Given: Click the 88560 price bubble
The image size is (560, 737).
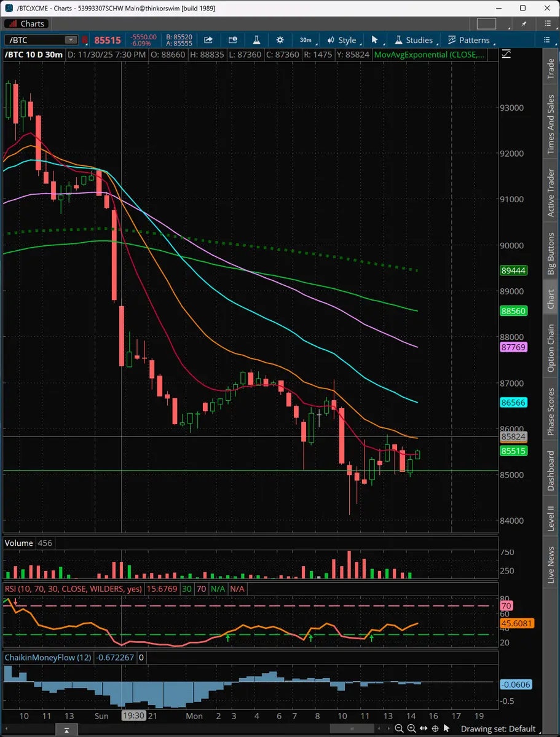Looking at the screenshot, I should pos(513,311).
